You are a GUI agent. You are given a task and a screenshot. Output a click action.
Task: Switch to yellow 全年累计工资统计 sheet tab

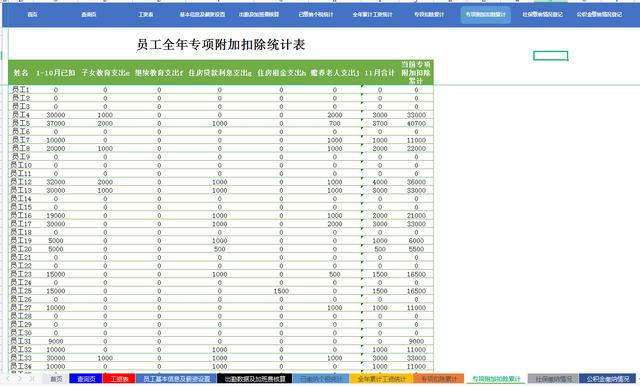382,379
